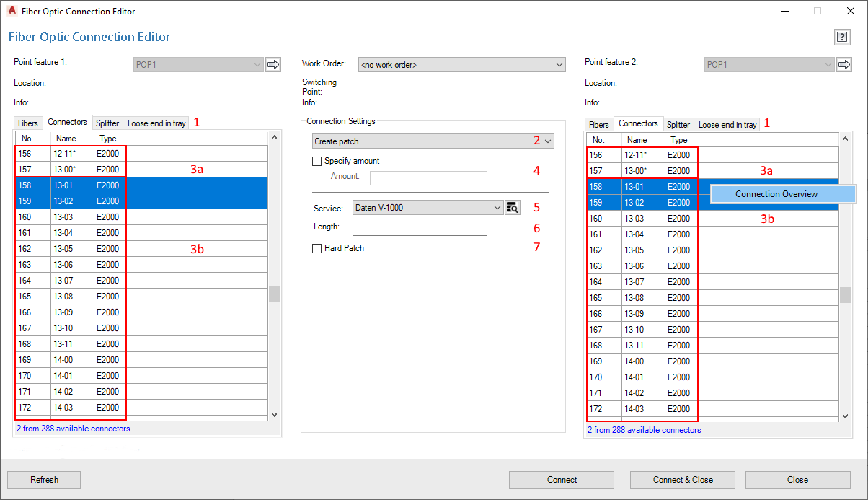This screenshot has height=500, width=868.
Task: Expand the Create patch connection dropdown
Action: tap(433, 141)
